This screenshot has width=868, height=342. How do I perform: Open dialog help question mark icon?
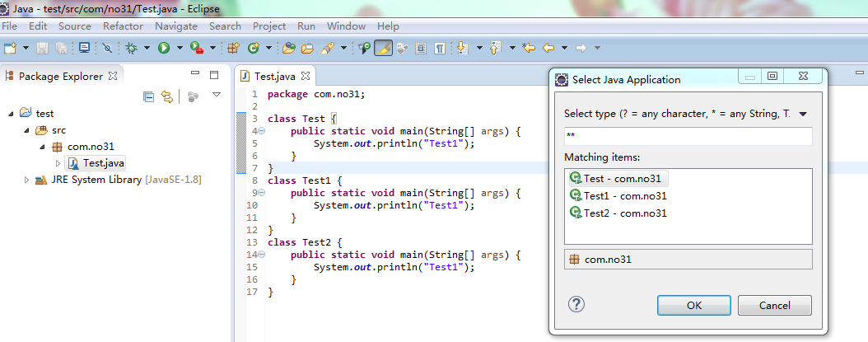pyautogui.click(x=576, y=305)
